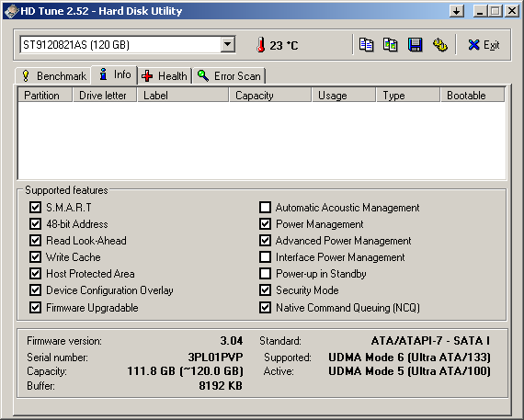Click the copy info to clipboard icon
Viewport: 524px width, 420px height.
click(x=366, y=44)
